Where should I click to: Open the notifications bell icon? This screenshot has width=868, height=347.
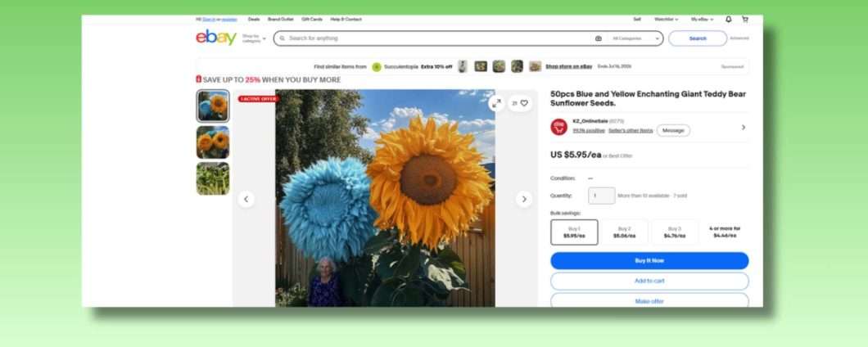tap(729, 20)
